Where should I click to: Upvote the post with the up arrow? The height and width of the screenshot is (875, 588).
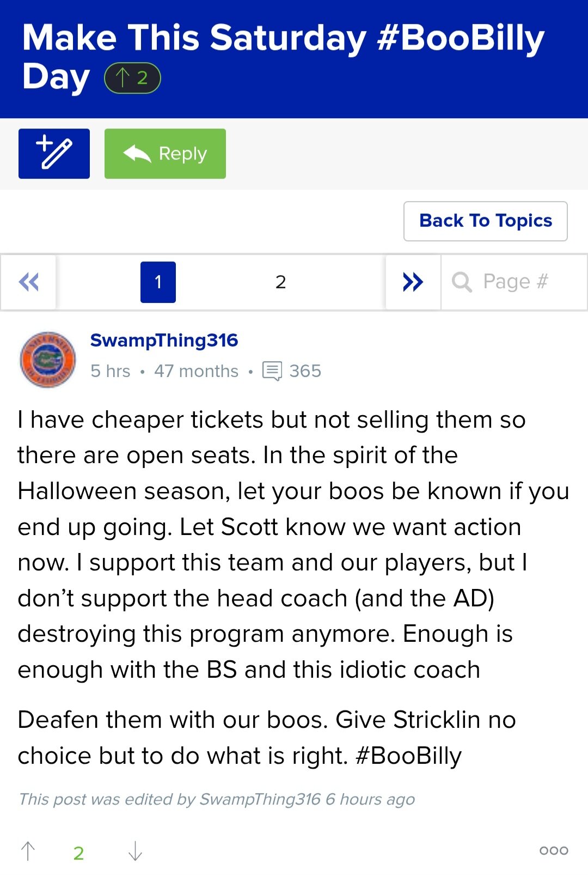[x=28, y=851]
